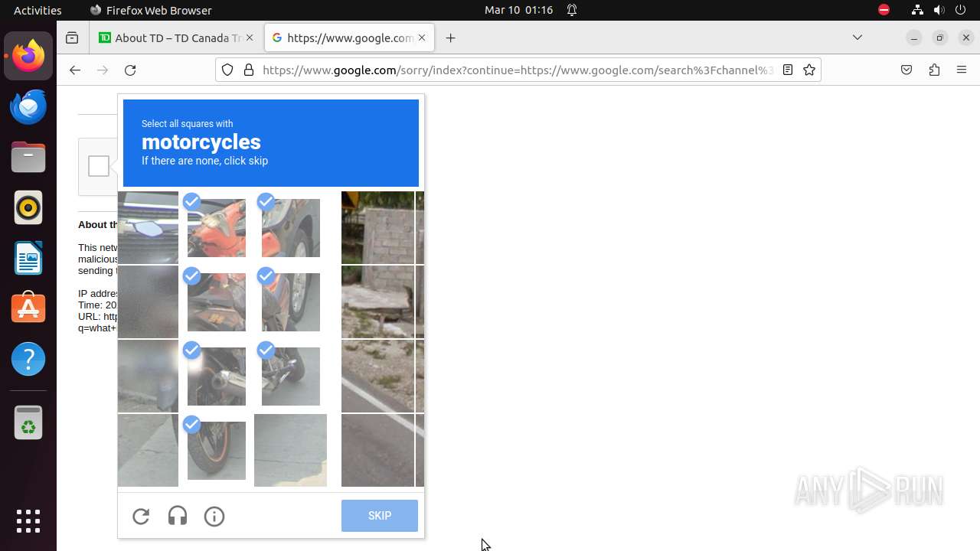Open volume control in system tray

pos(939,10)
